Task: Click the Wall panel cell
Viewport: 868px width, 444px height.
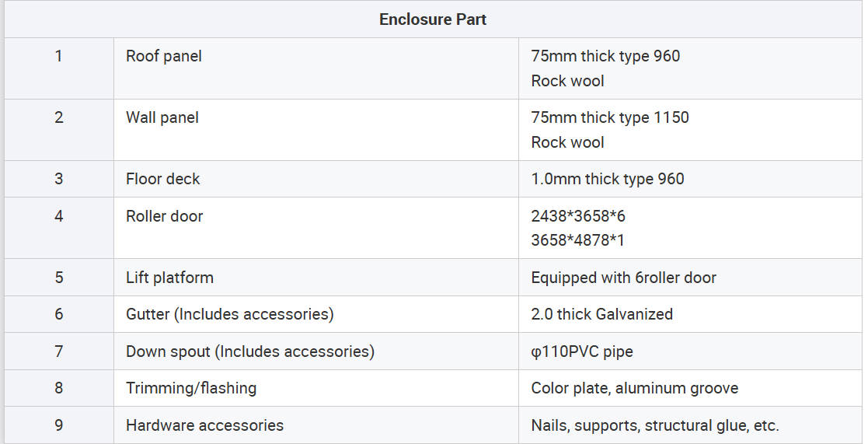Action: [162, 117]
